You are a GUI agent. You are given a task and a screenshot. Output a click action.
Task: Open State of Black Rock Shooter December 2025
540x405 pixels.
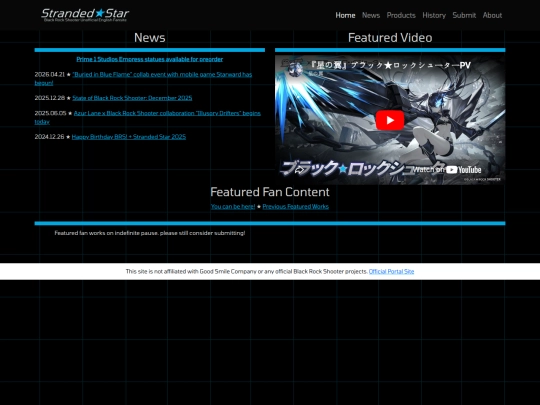coord(132,98)
